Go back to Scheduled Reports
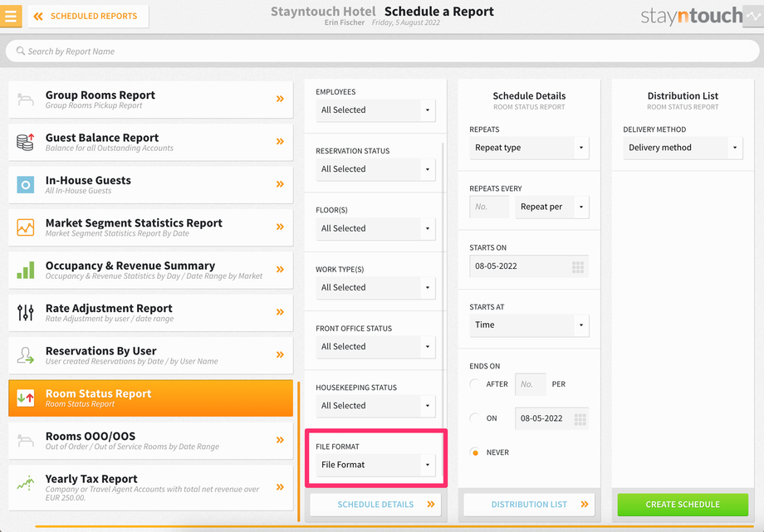This screenshot has width=764, height=532. [x=88, y=16]
